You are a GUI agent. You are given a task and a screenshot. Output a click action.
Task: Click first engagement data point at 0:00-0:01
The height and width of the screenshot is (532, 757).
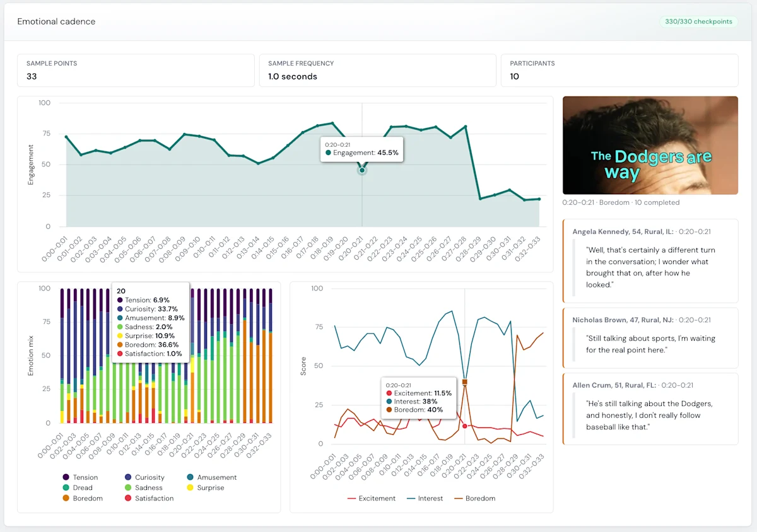[x=66, y=137]
